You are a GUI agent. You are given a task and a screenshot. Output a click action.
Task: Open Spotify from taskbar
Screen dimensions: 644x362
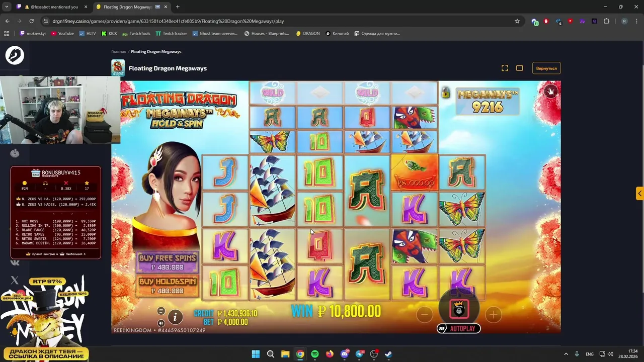pos(315,354)
